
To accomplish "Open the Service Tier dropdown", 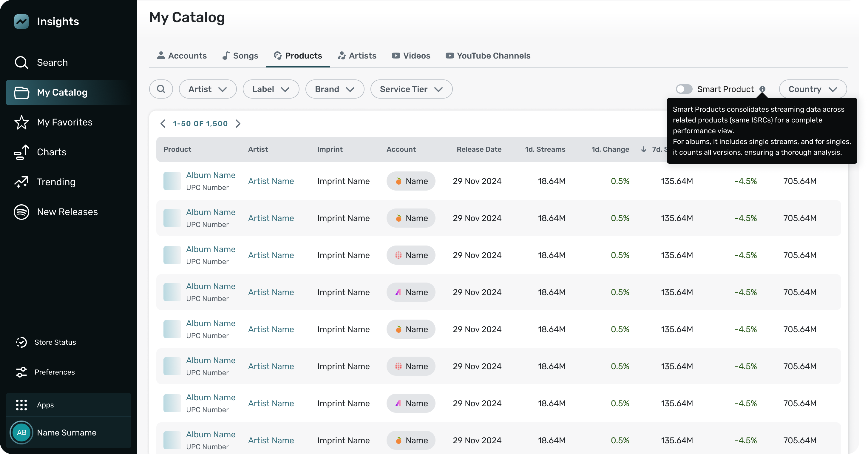I will [x=411, y=89].
